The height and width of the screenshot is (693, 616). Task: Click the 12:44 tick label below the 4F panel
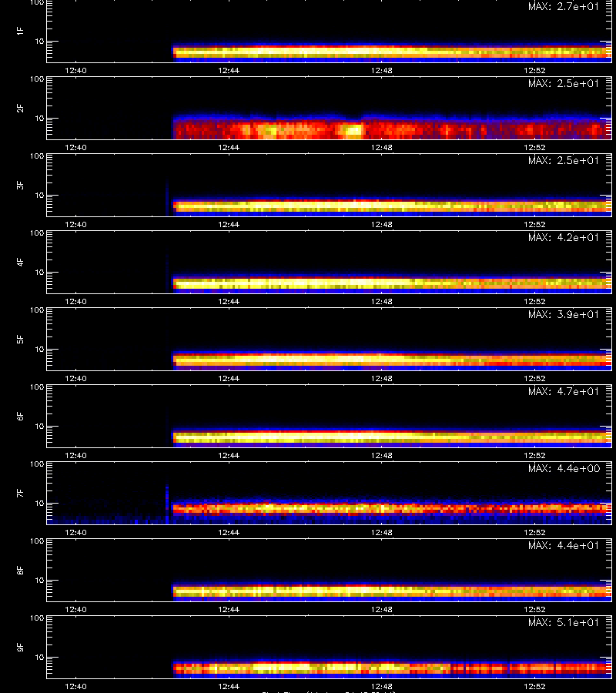point(229,301)
